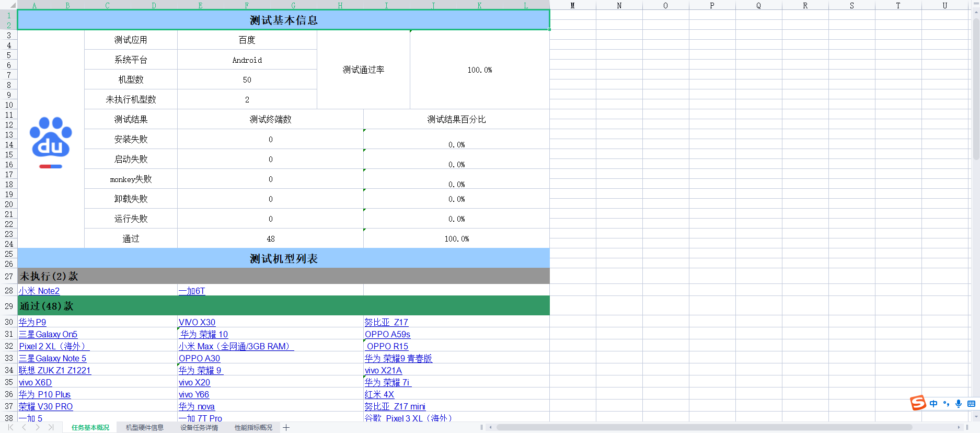The height and width of the screenshot is (433, 980).
Task: Open the 华为 nova link
Action: coord(197,406)
